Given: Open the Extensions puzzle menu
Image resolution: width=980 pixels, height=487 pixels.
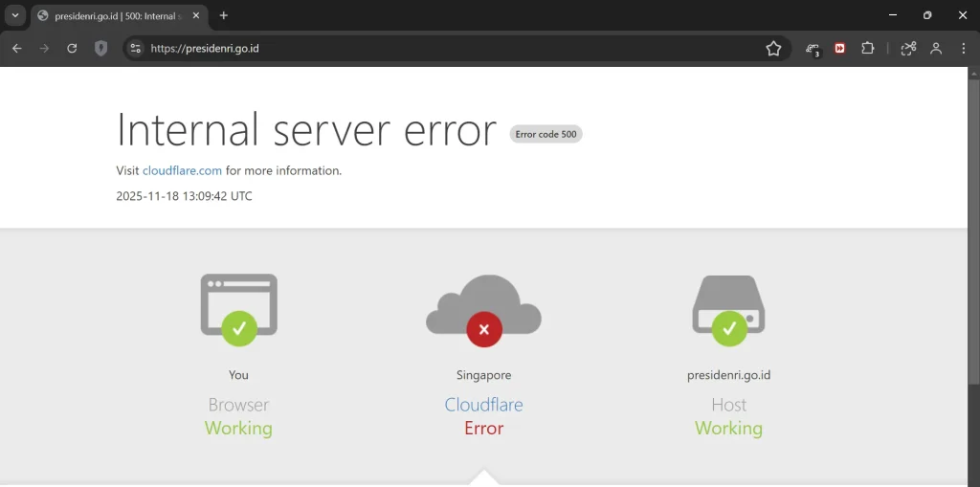Looking at the screenshot, I should (x=867, y=48).
